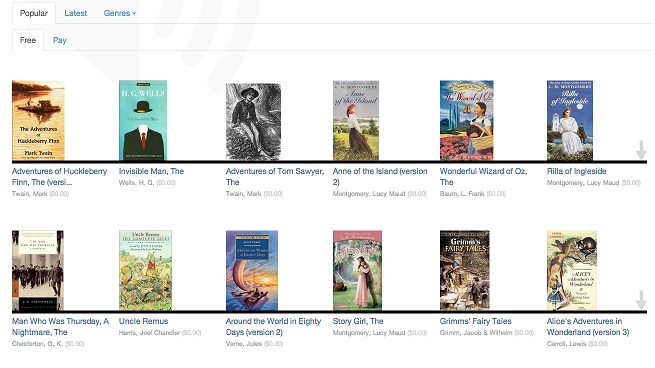655x368 pixels.
Task: Open Man Who Was Thursday cover
Action: coord(38,270)
